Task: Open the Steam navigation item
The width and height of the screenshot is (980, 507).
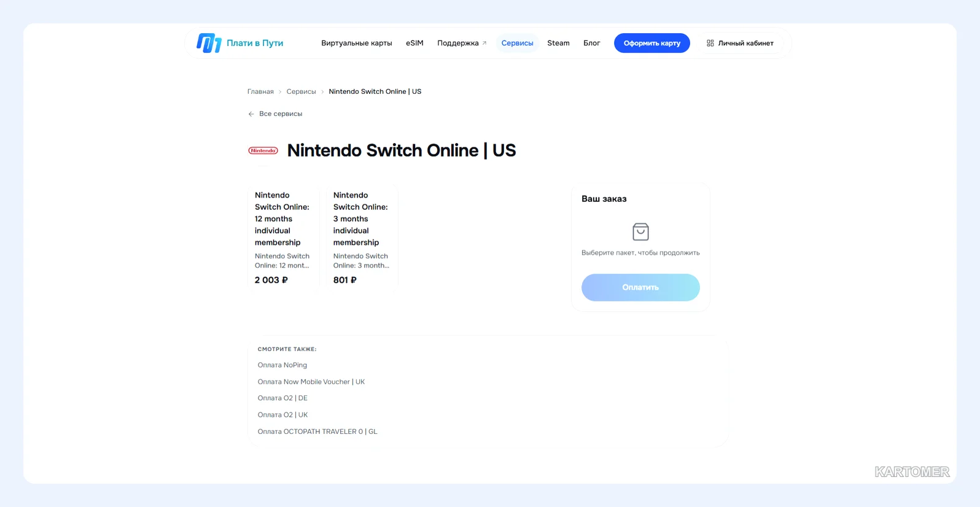Action: tap(558, 43)
